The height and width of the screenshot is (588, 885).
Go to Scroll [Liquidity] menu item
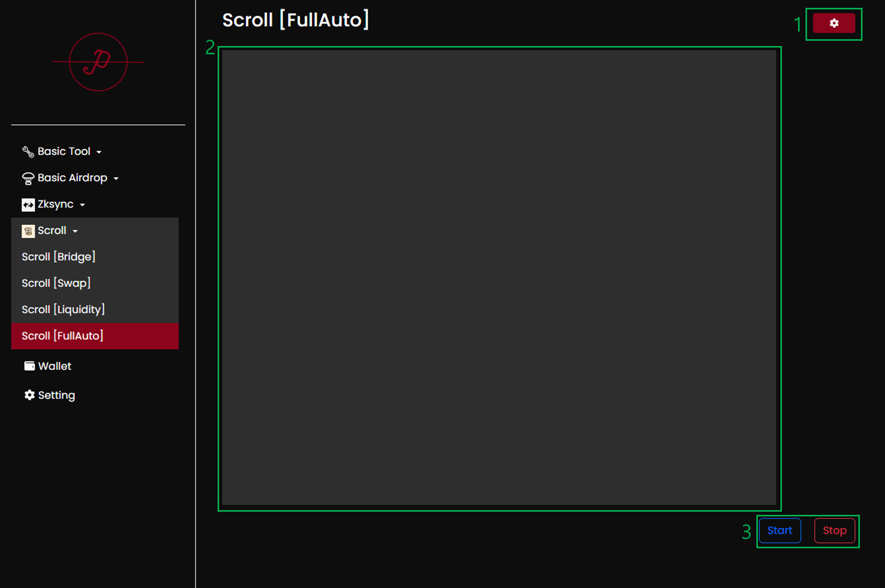click(63, 309)
